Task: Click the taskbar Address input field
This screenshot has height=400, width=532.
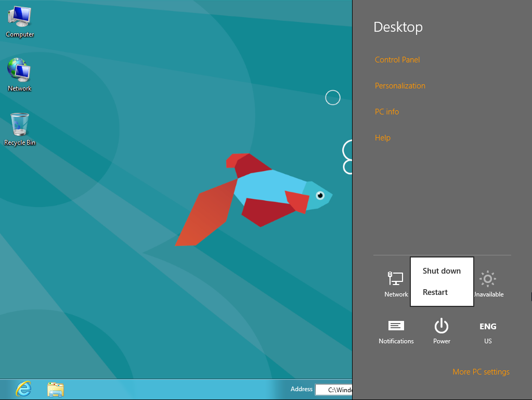Action: coord(334,390)
